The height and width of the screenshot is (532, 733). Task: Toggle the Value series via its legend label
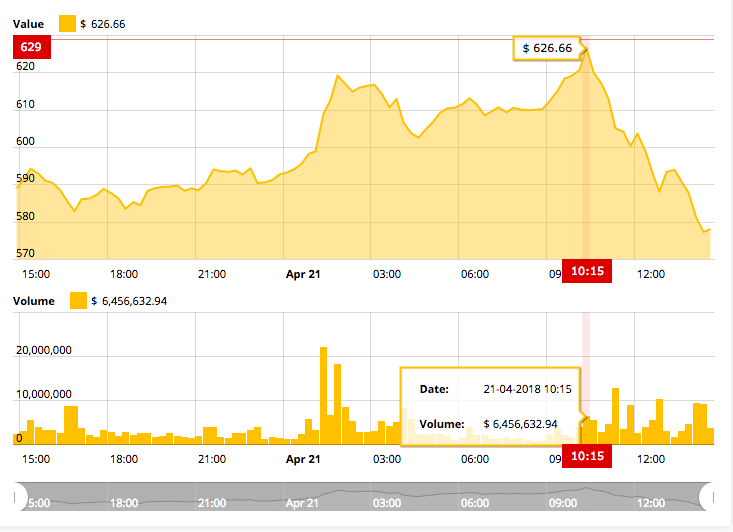pyautogui.click(x=28, y=23)
